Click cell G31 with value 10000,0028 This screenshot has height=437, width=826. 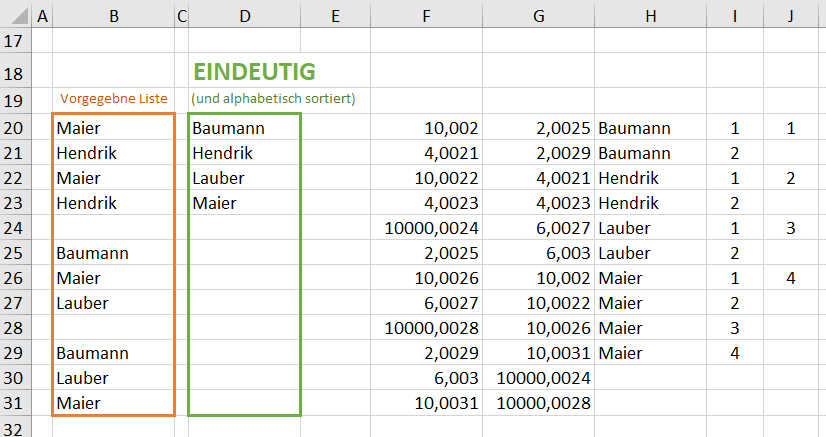pos(538,403)
